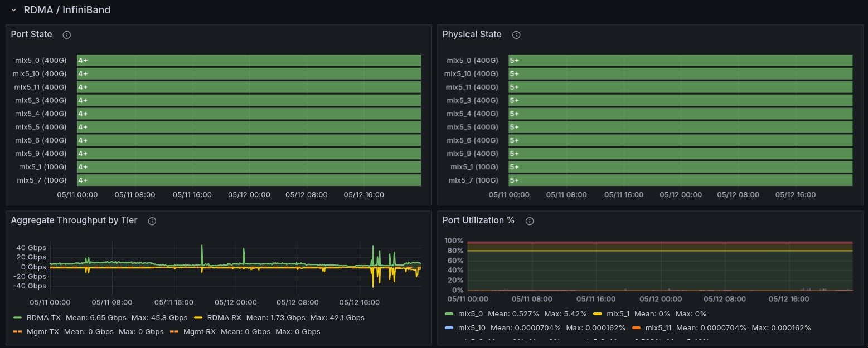Viewport: 868px width, 348px height.
Task: Show the Physical State panel info icon
Action: (x=516, y=35)
